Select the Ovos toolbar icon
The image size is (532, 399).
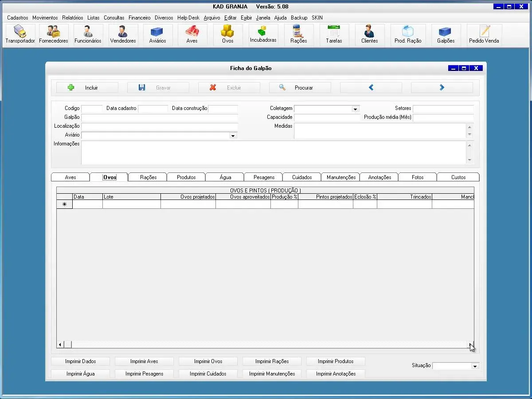[x=227, y=35]
